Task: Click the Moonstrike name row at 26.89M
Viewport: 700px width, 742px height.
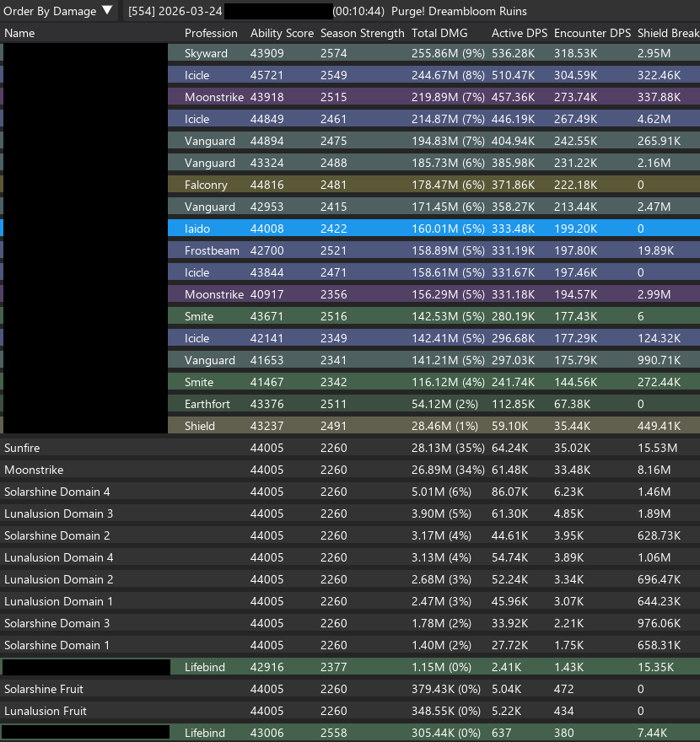Action: [350, 470]
